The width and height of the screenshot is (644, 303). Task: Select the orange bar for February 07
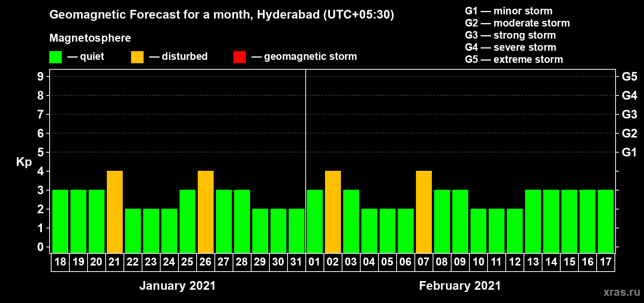(424, 212)
